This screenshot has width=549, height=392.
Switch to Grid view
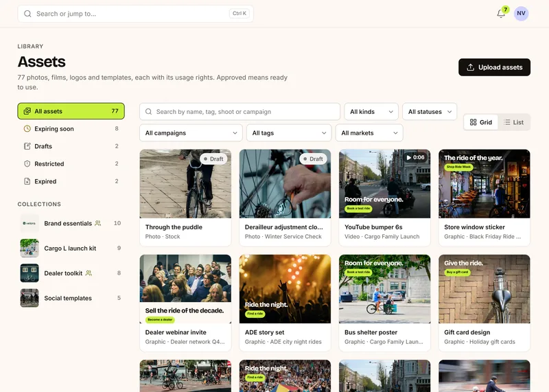pos(481,122)
